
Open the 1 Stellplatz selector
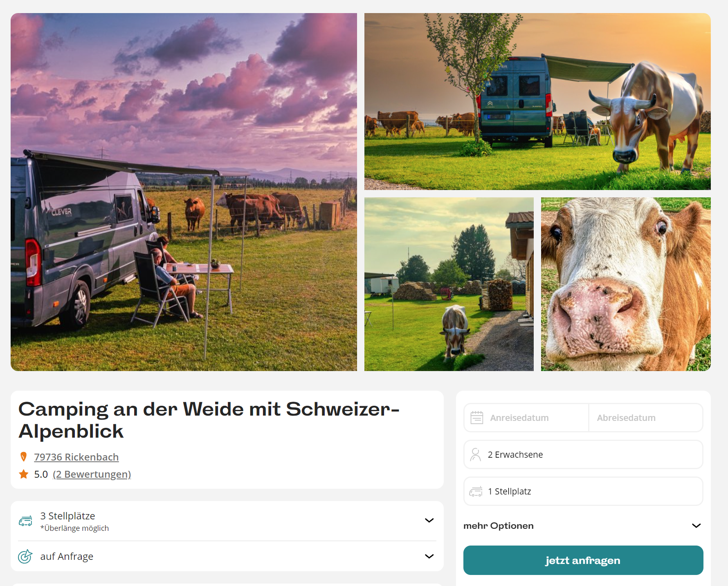point(583,491)
